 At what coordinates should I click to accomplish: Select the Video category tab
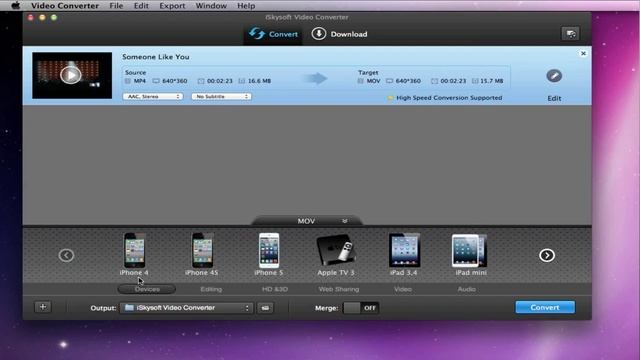pyautogui.click(x=403, y=289)
